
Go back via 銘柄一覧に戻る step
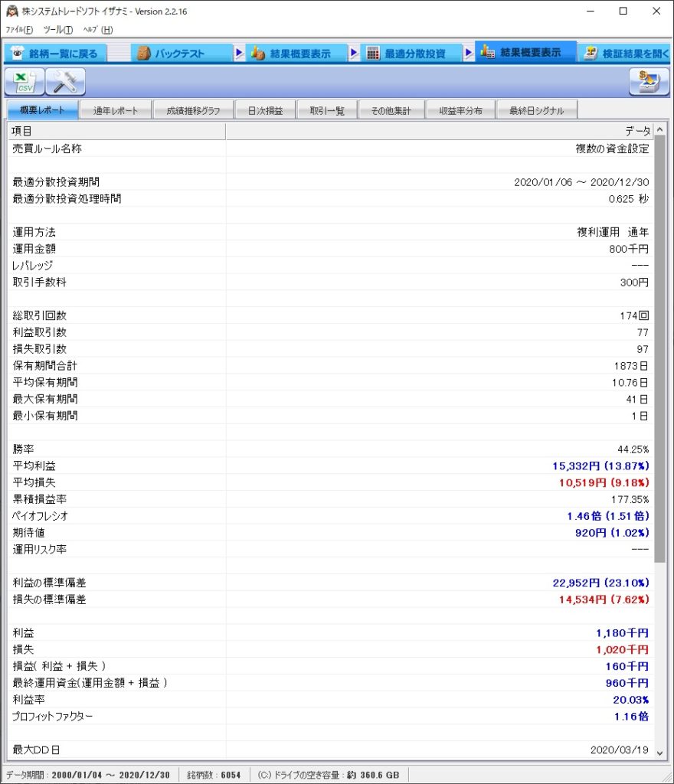[54, 54]
